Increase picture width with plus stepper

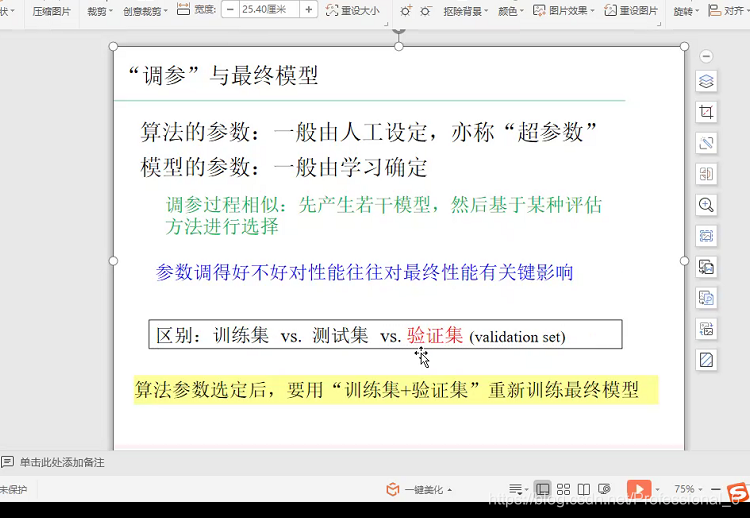pyautogui.click(x=309, y=10)
